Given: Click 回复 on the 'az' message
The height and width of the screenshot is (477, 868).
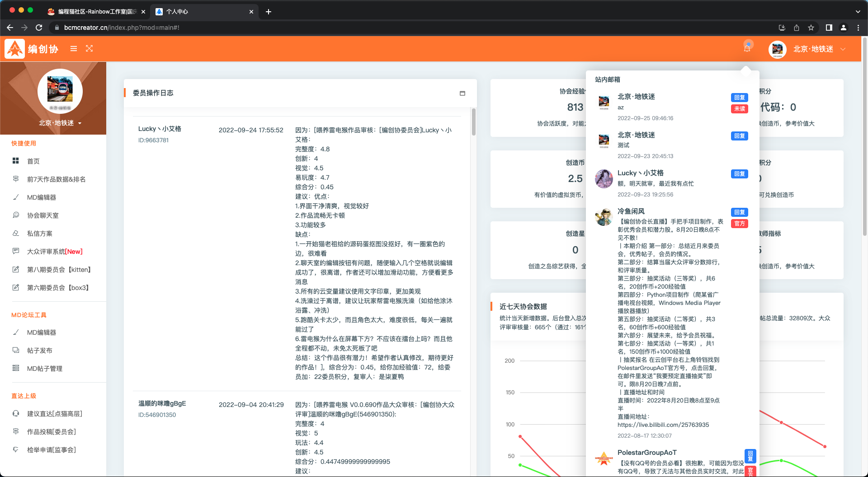Looking at the screenshot, I should pyautogui.click(x=740, y=98).
